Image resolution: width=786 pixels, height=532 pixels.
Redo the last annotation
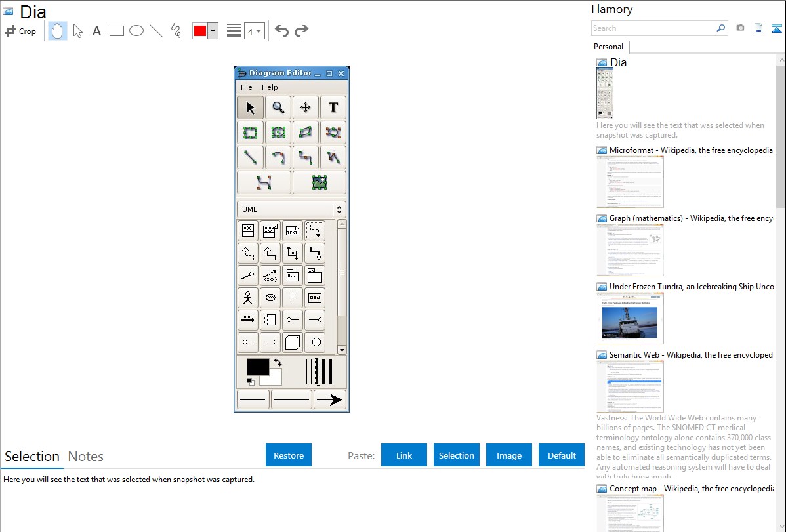(301, 31)
